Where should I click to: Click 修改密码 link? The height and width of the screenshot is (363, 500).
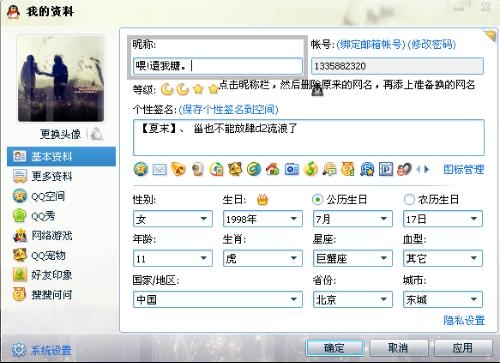pos(432,44)
